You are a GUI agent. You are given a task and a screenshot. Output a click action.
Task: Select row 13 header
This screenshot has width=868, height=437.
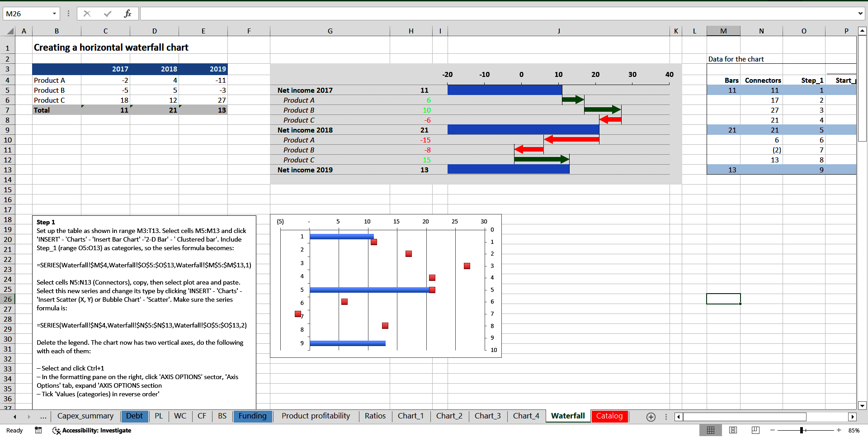point(8,170)
